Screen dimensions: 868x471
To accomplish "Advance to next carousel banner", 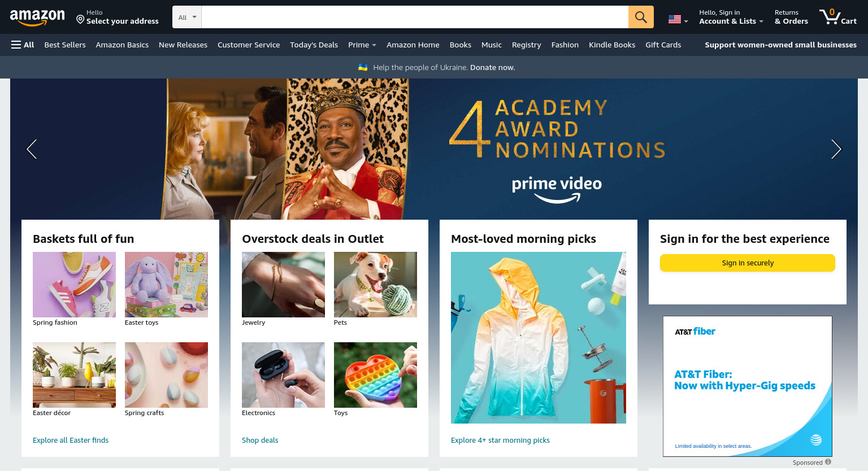I will [x=836, y=149].
